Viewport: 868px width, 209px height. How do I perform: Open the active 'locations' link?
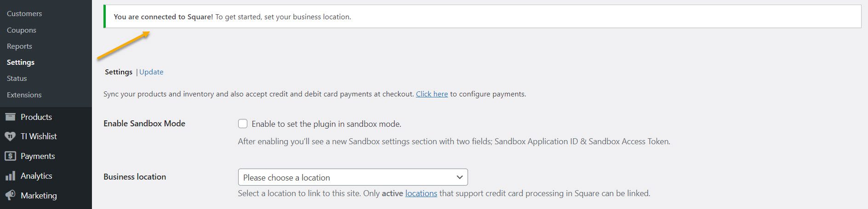421,193
